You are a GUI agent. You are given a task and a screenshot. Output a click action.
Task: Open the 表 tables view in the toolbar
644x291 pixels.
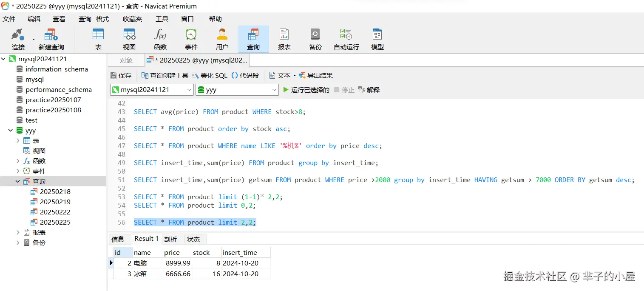pos(98,39)
